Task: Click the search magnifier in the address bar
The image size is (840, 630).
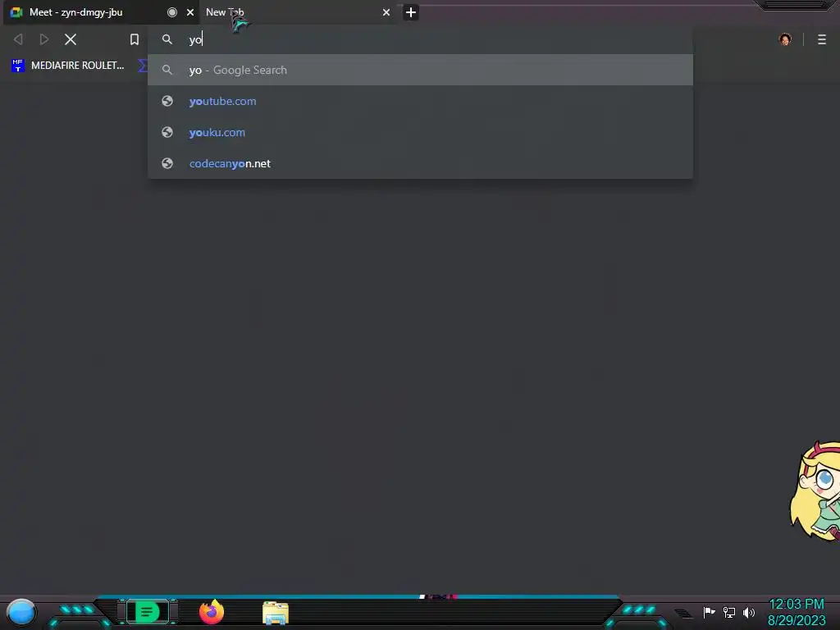Action: (x=167, y=39)
